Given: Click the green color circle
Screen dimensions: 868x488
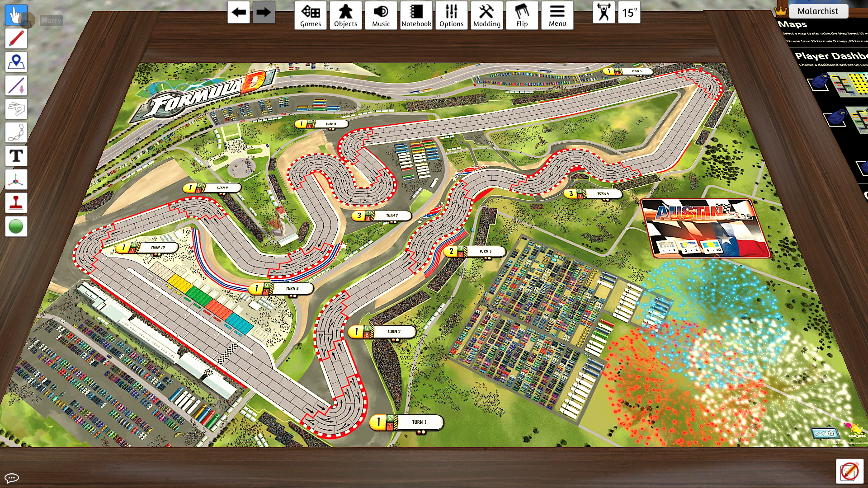Looking at the screenshot, I should 16,226.
